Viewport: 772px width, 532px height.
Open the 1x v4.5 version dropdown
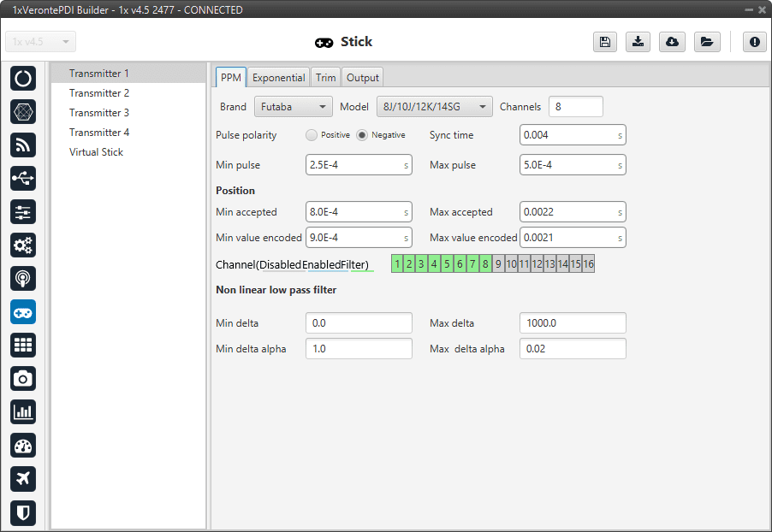pos(41,42)
